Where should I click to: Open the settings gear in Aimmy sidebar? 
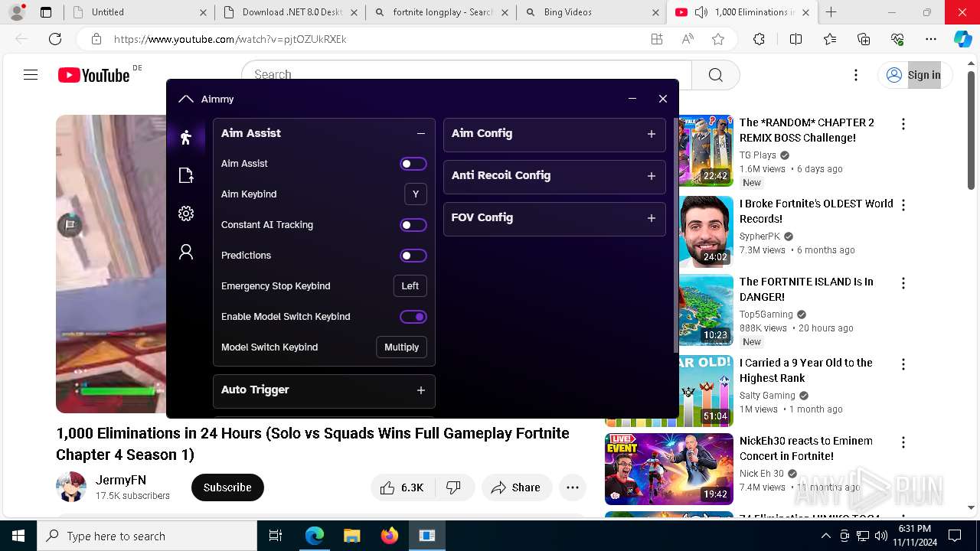(x=185, y=214)
